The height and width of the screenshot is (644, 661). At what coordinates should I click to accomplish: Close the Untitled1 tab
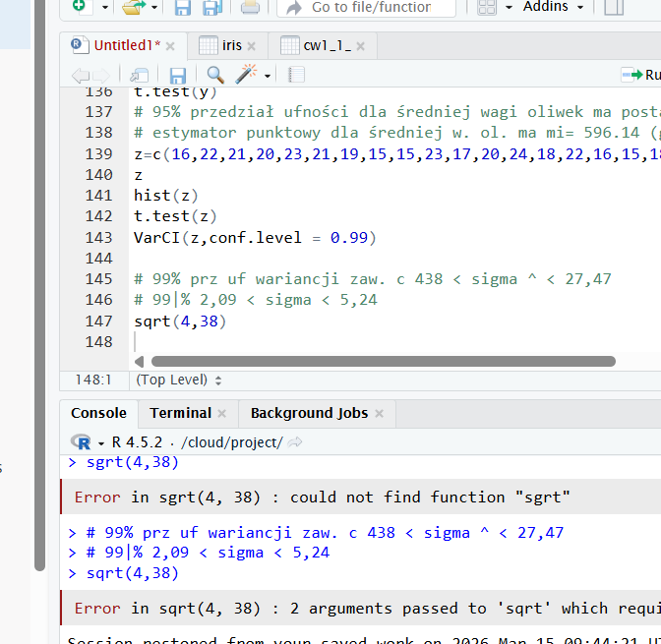click(170, 46)
